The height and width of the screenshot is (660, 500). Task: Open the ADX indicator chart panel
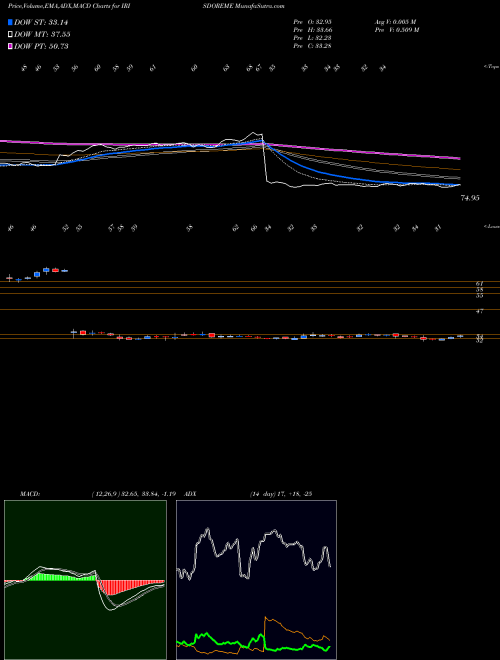point(256,580)
